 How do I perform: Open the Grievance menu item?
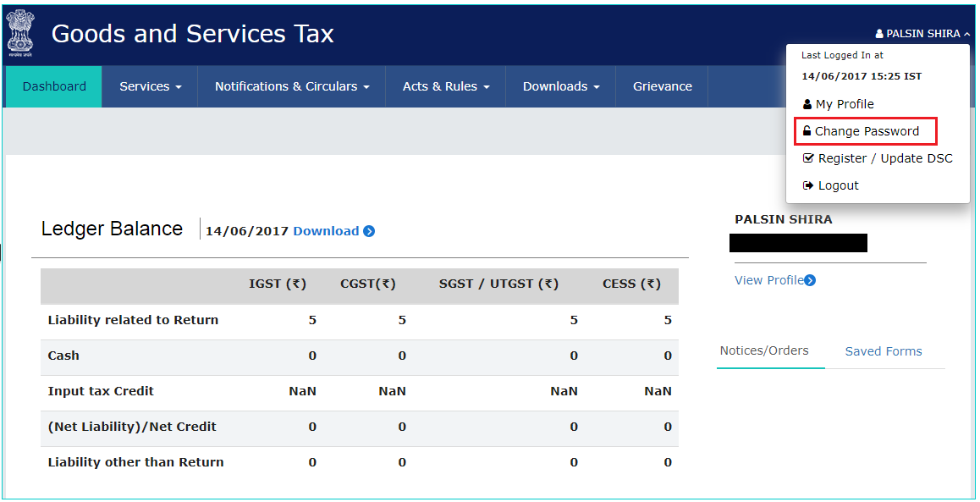pyautogui.click(x=662, y=86)
